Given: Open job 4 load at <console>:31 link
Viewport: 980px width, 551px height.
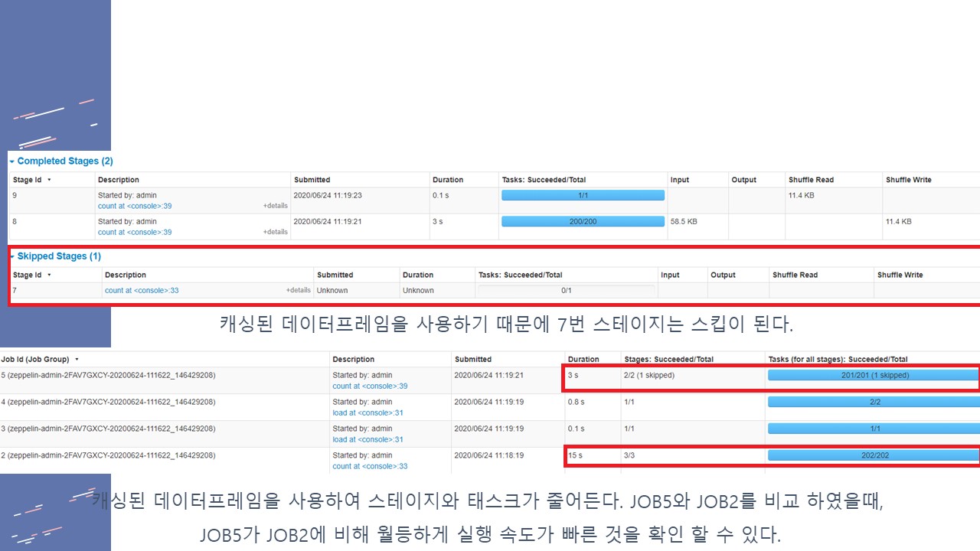Looking at the screenshot, I should (x=367, y=412).
